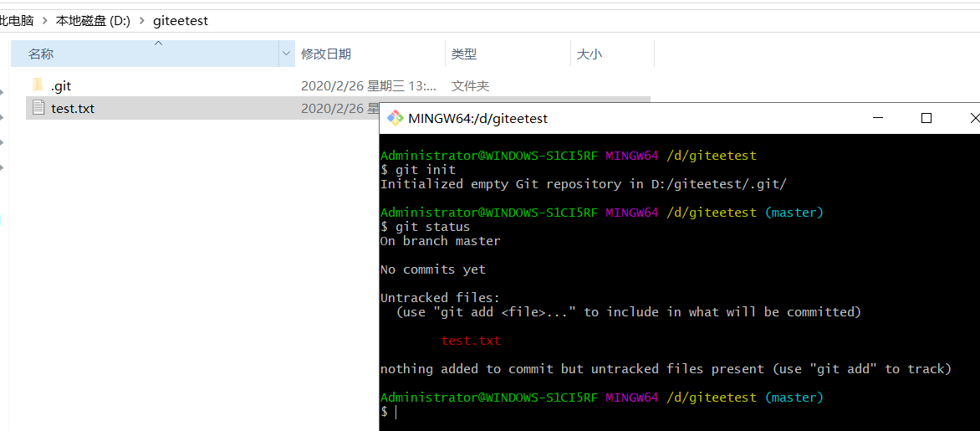Go to 本地磁盘 (D:) in breadcrumb

point(93,21)
